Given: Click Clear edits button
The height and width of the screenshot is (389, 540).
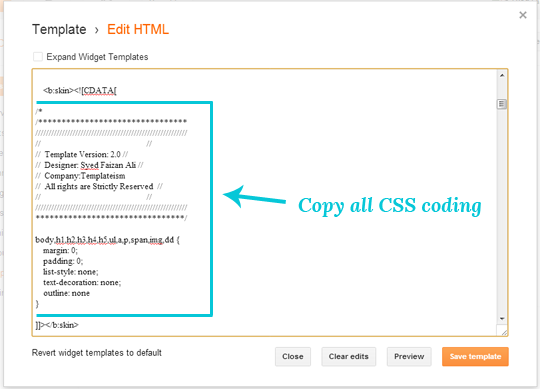Looking at the screenshot, I should click(349, 357).
